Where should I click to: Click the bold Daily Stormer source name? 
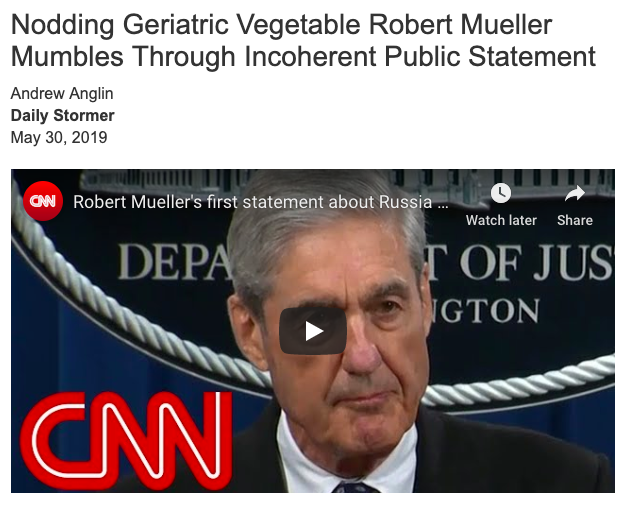[63, 116]
